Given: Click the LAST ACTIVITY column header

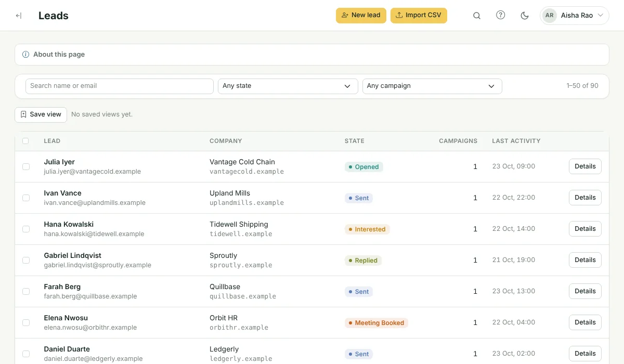Looking at the screenshot, I should click(516, 141).
